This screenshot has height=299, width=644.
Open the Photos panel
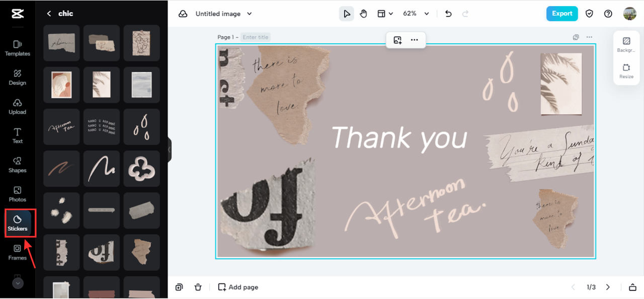click(x=17, y=194)
